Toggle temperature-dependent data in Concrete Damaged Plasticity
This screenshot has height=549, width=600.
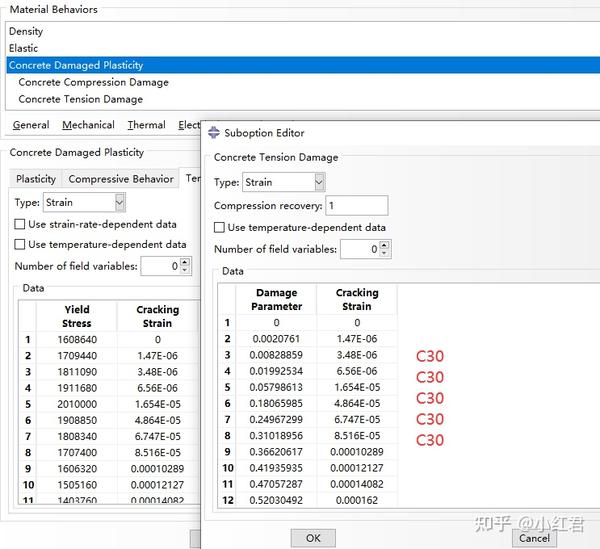click(x=20, y=244)
